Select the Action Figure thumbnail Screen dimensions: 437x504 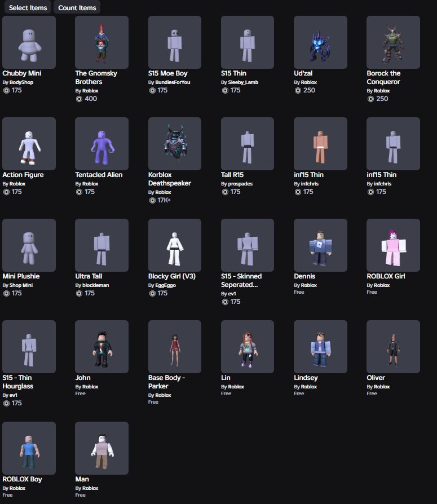pos(29,144)
